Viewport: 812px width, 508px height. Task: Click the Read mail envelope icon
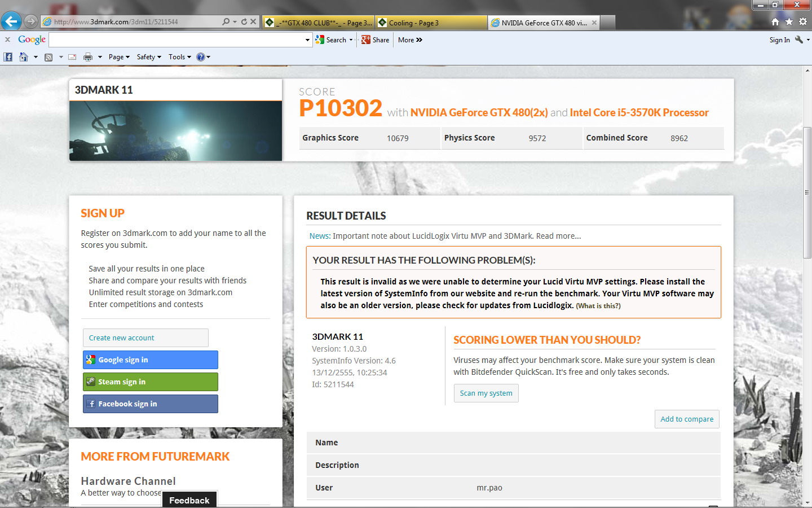pos(72,57)
